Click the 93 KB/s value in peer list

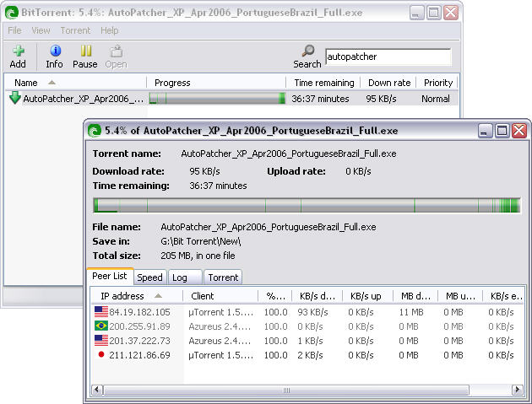click(x=312, y=312)
